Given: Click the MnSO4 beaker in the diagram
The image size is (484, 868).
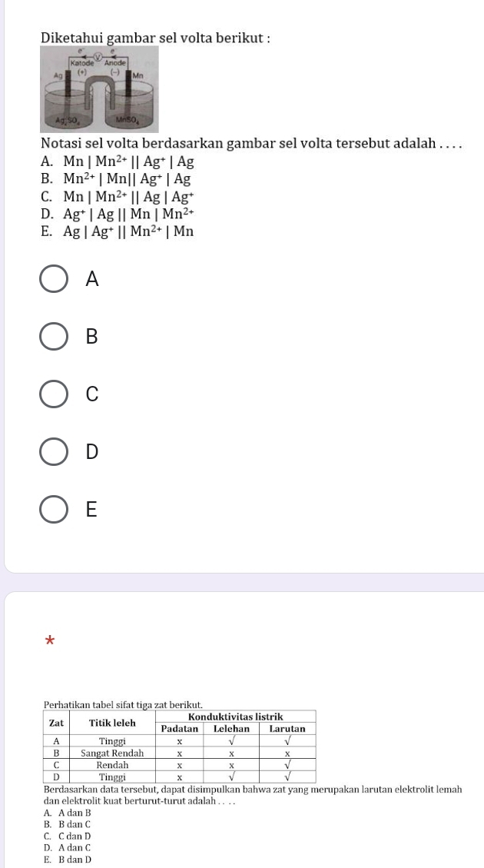Looking at the screenshot, I should coord(127,114).
